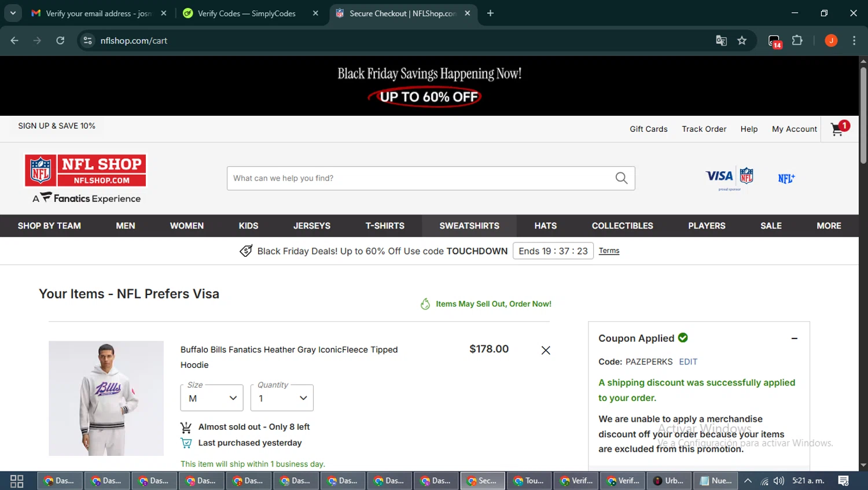Open the MORE menu
The height and width of the screenshot is (490, 868).
pyautogui.click(x=829, y=226)
